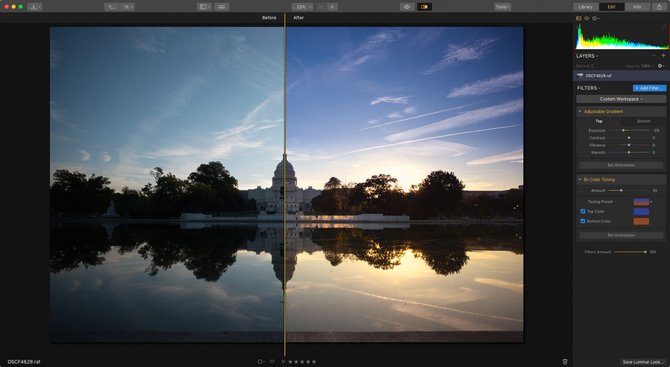Click the zoom in plus button
This screenshot has width=670, height=367.
332,7
